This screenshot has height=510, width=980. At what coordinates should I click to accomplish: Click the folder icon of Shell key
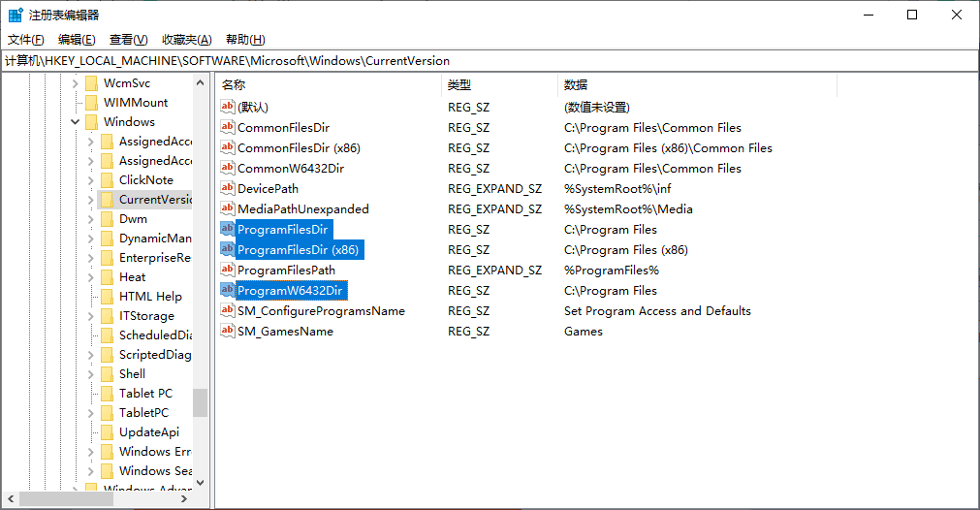107,373
